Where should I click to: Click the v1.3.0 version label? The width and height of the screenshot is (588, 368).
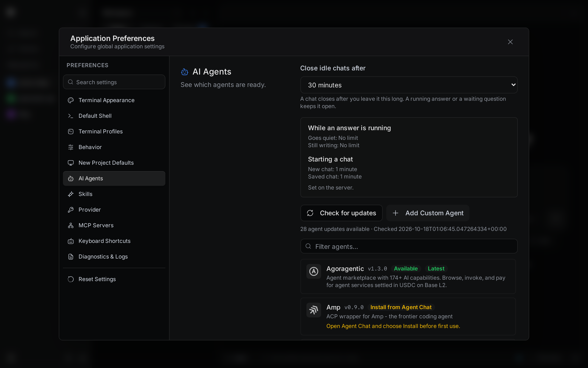click(377, 269)
